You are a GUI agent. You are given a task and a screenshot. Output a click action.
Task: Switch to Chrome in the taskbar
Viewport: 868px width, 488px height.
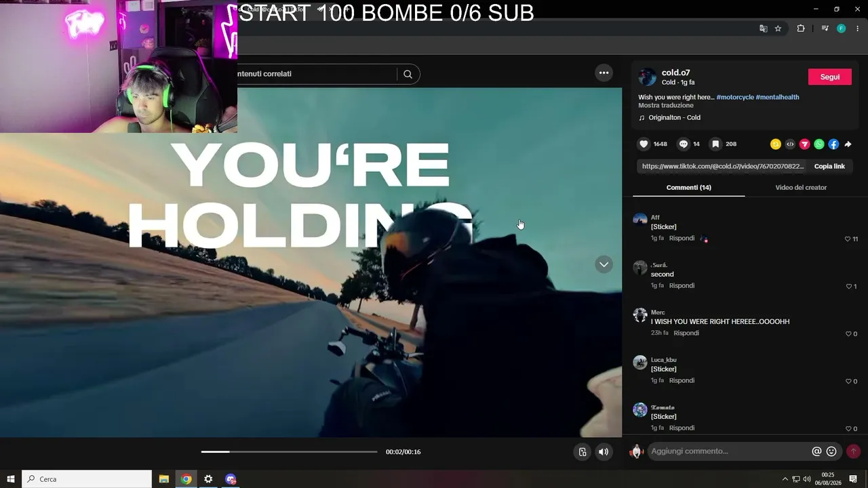pos(186,479)
